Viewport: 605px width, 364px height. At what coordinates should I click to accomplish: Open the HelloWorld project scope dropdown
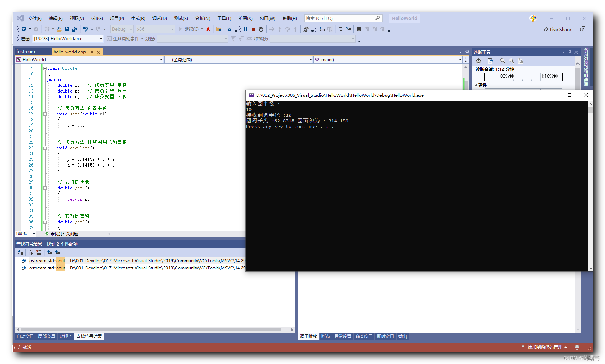(x=89, y=60)
